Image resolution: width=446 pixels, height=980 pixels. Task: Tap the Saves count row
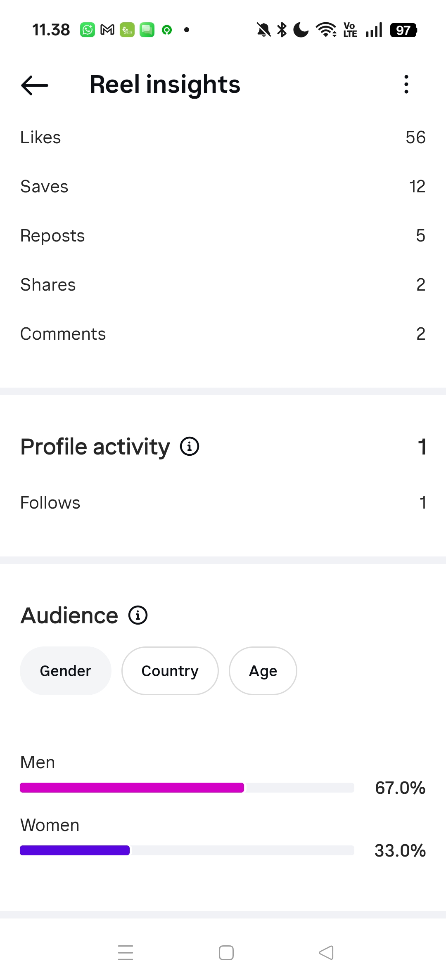coord(223,187)
